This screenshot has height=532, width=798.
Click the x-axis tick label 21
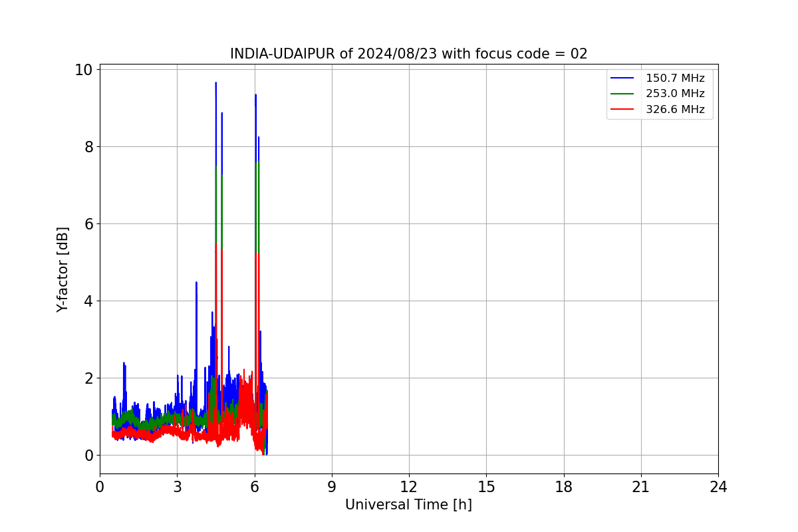[x=641, y=487]
